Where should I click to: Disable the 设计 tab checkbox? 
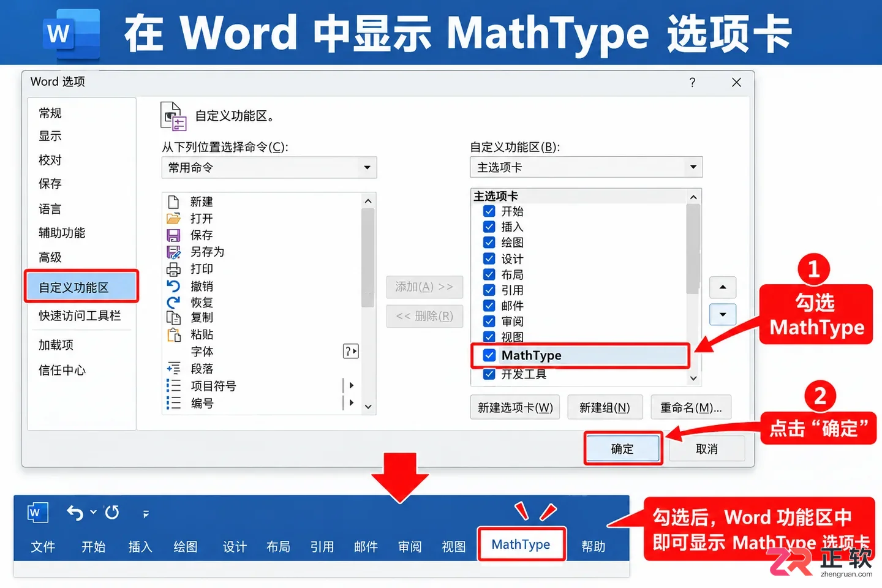click(x=489, y=258)
